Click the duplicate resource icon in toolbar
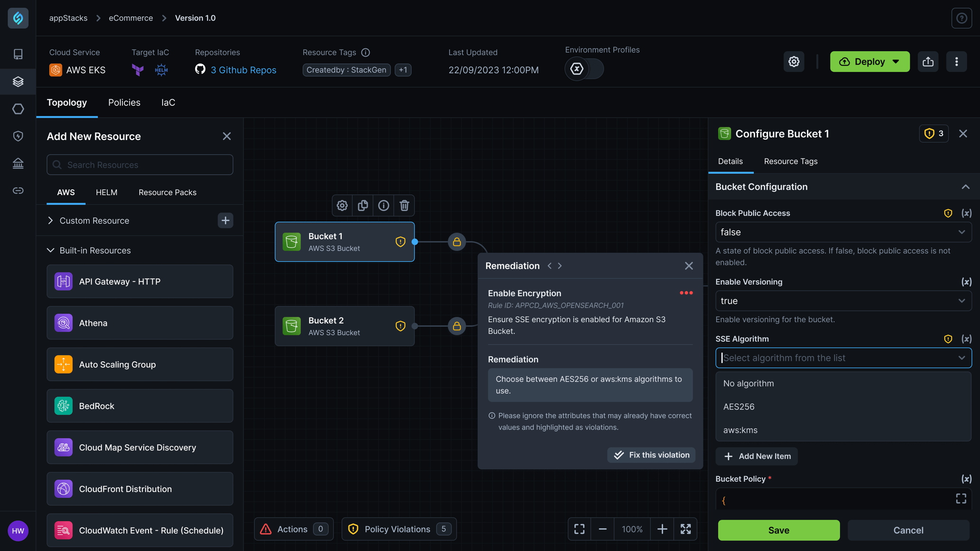This screenshot has width=980, height=551. click(x=362, y=205)
